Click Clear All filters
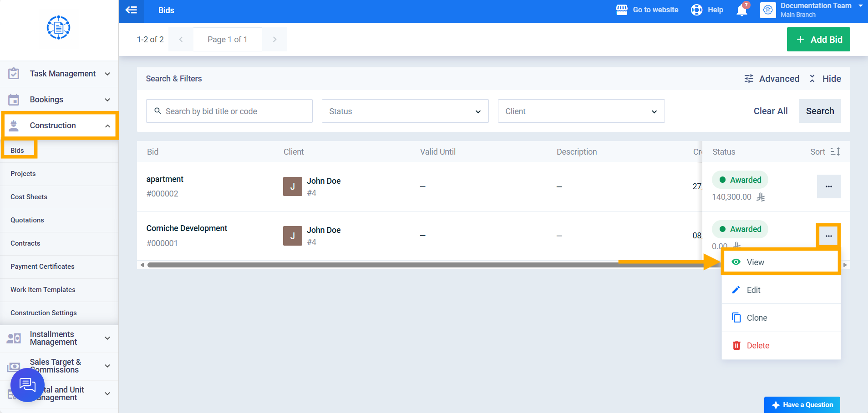868x413 pixels. pyautogui.click(x=771, y=111)
